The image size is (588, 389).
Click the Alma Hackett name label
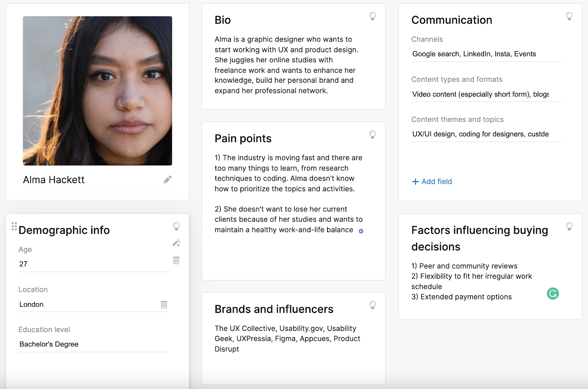click(x=53, y=180)
